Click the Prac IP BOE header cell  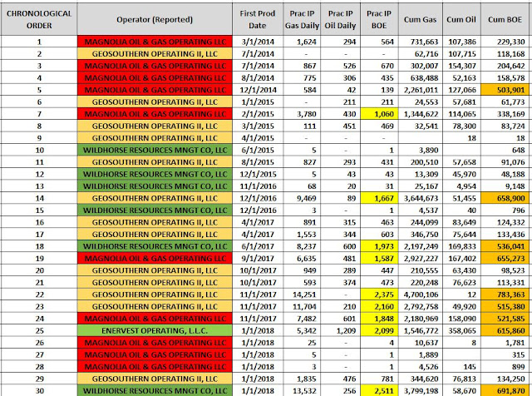pos(379,19)
